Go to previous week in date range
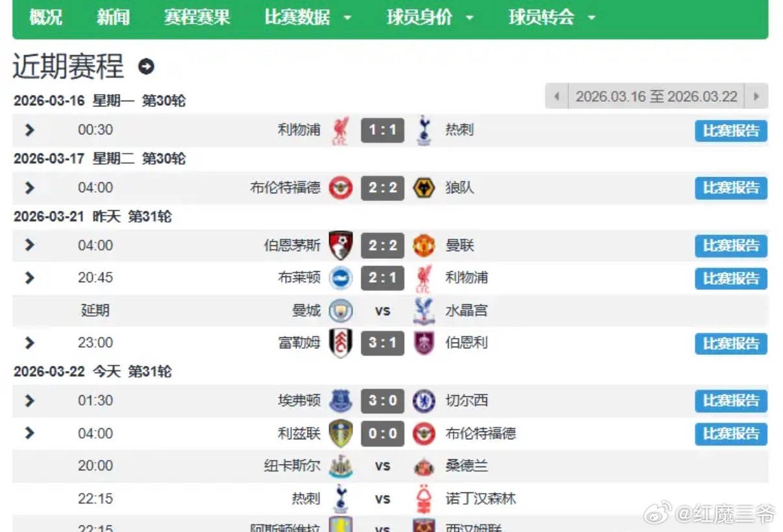Image resolution: width=783 pixels, height=532 pixels. click(x=556, y=97)
